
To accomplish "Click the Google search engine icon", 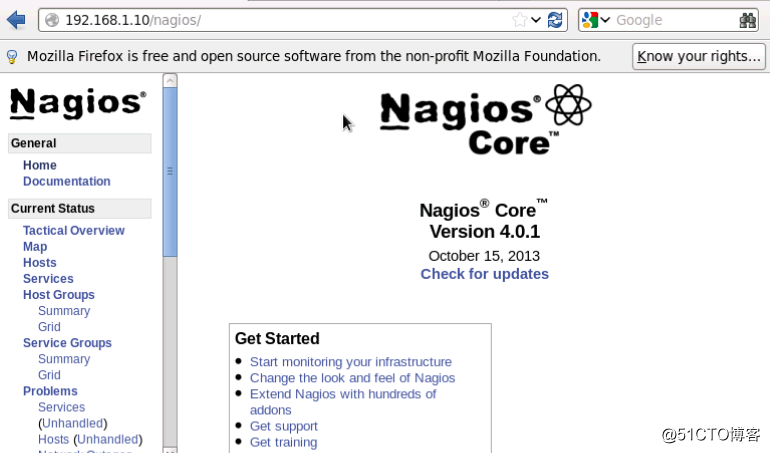I will click(590, 20).
